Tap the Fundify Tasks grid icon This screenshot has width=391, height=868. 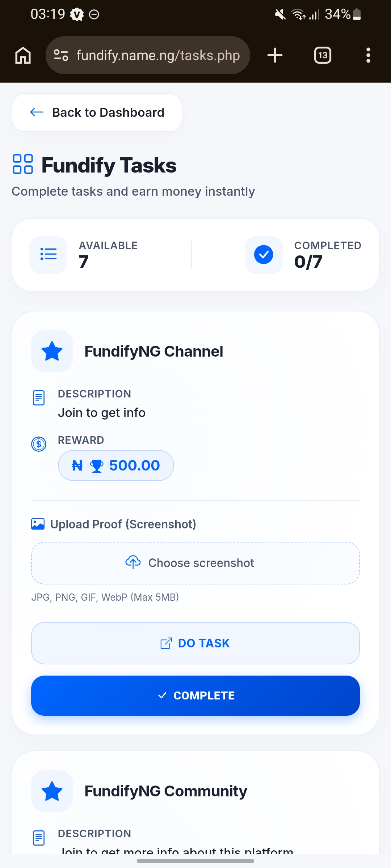(x=23, y=164)
